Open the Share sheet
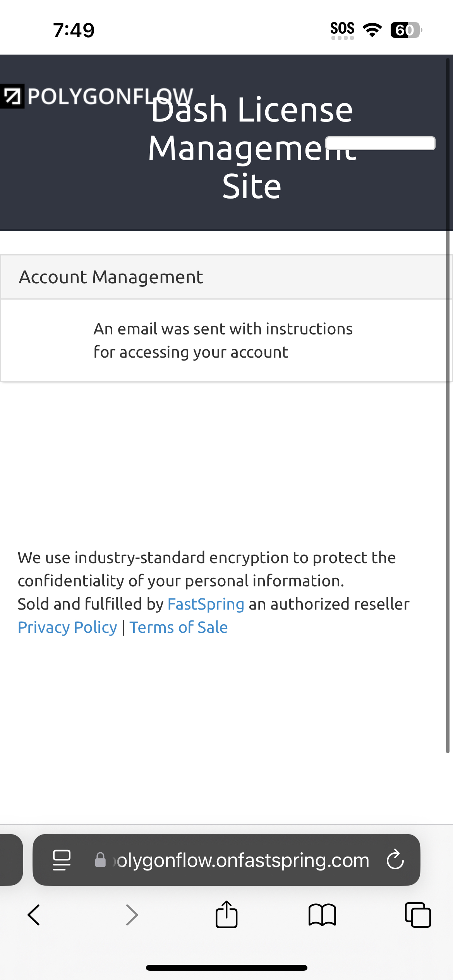Image resolution: width=453 pixels, height=980 pixels. (x=226, y=914)
